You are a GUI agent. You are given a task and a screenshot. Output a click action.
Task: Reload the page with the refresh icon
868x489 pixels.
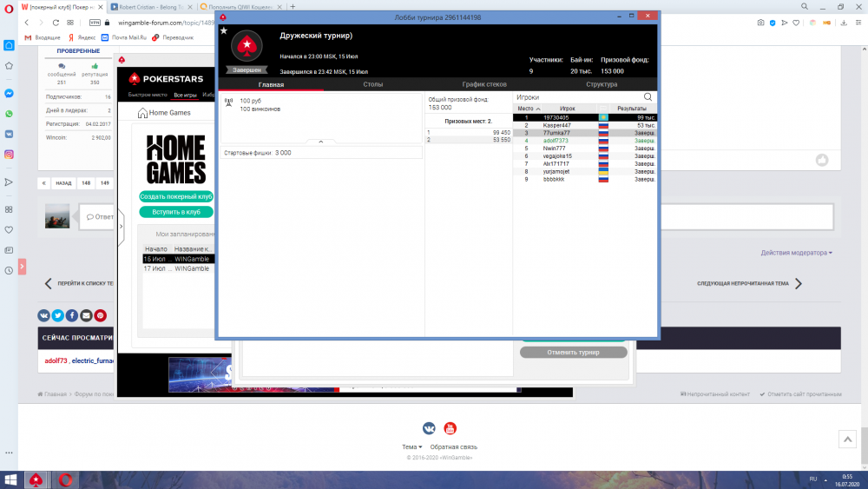[x=56, y=23]
